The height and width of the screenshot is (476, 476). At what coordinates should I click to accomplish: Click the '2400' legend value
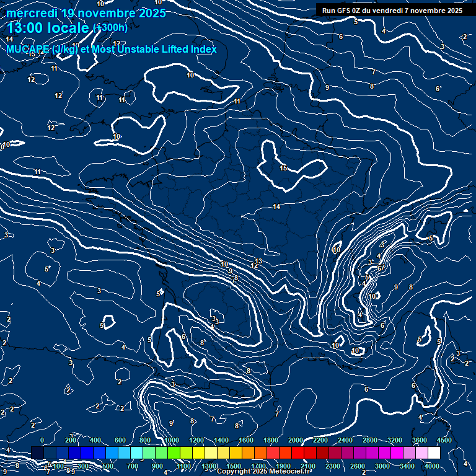tap(345, 440)
